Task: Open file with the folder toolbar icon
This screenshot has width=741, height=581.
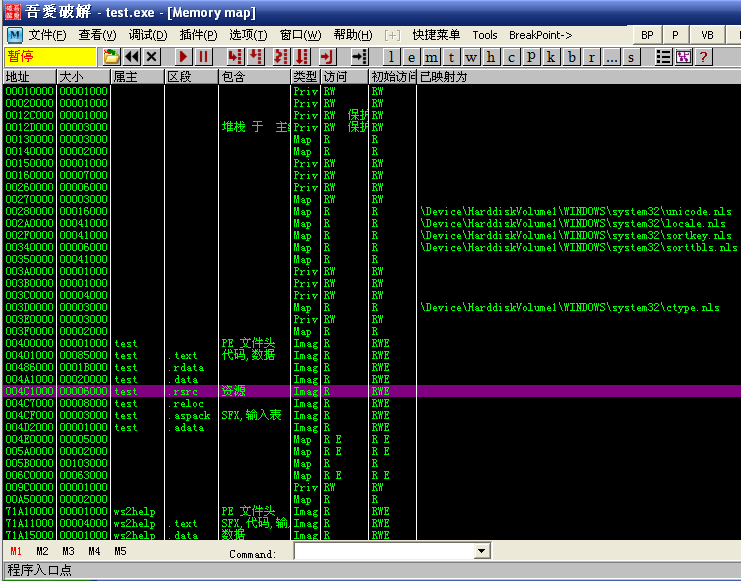Action: pos(111,57)
